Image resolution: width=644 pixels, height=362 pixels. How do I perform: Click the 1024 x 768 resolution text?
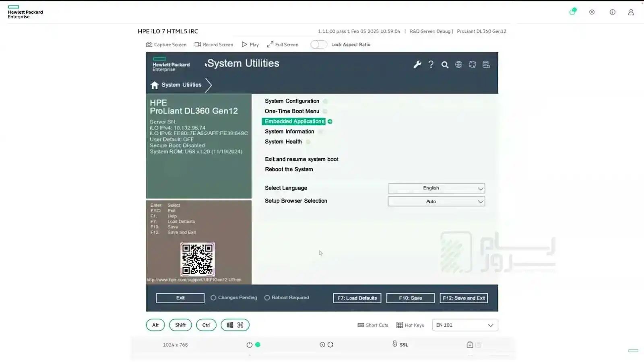coord(175,345)
